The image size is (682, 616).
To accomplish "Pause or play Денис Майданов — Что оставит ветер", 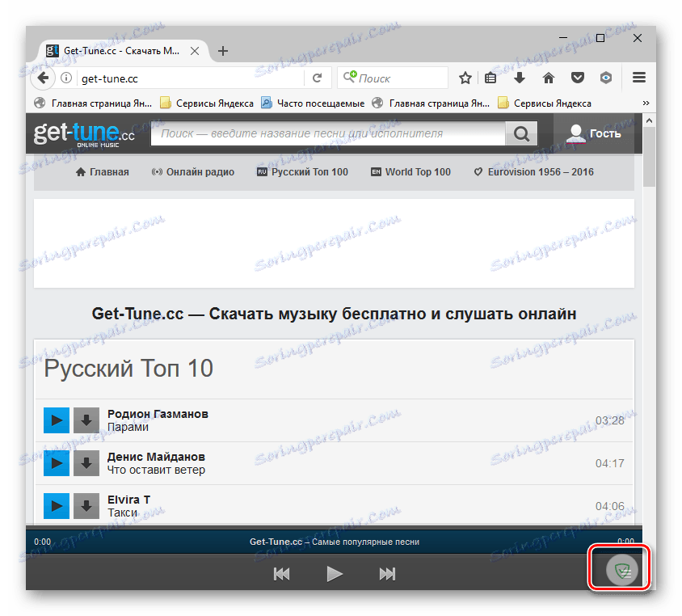I will pos(56,463).
